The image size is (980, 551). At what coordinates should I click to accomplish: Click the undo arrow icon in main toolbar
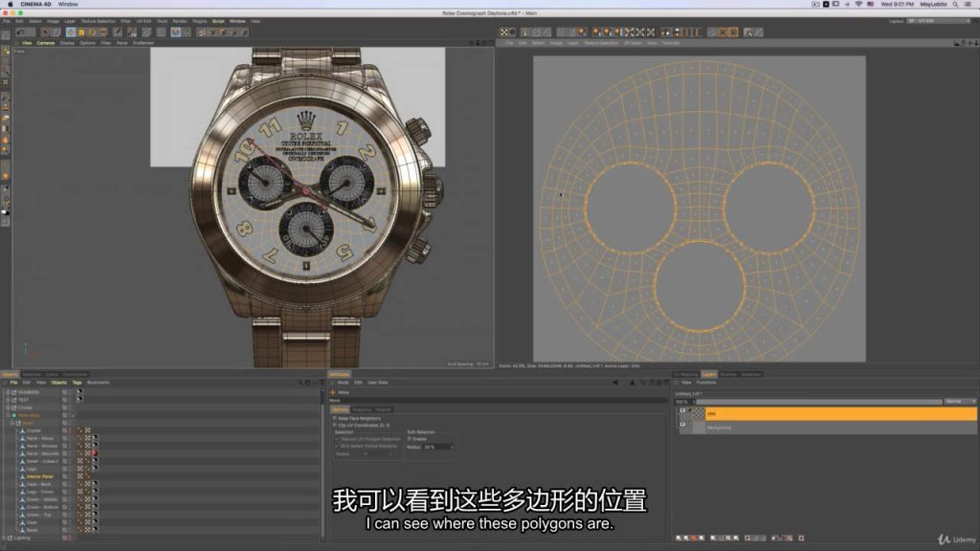point(21,32)
